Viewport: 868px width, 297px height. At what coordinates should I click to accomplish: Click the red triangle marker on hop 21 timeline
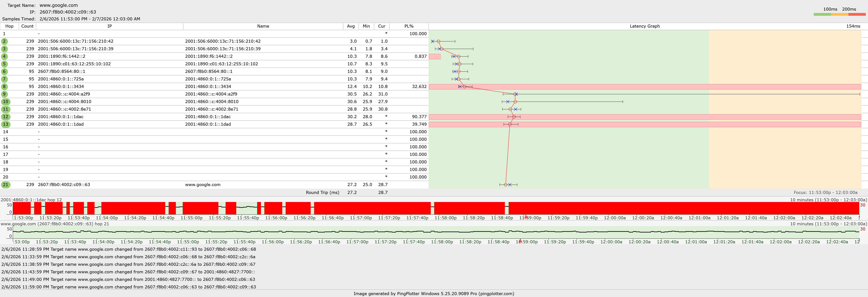pyautogui.click(x=520, y=240)
